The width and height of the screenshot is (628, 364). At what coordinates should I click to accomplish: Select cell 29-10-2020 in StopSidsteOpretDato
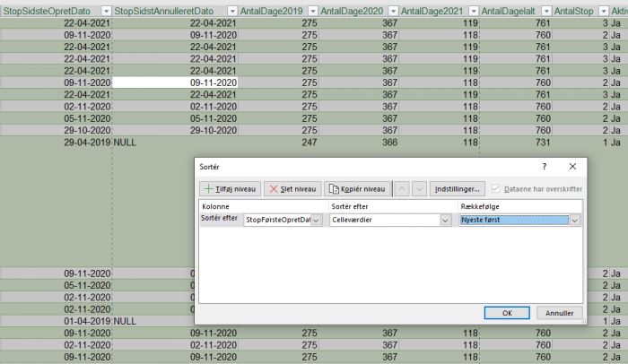pyautogui.click(x=56, y=131)
